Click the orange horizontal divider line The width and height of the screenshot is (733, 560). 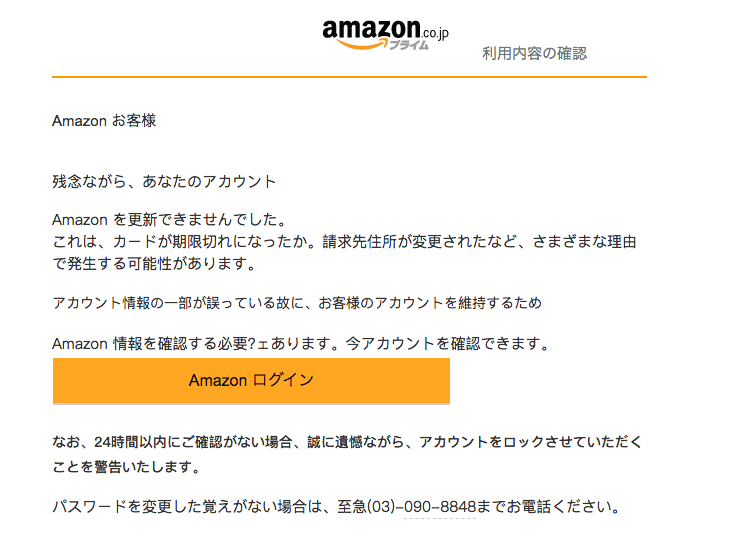pos(349,77)
